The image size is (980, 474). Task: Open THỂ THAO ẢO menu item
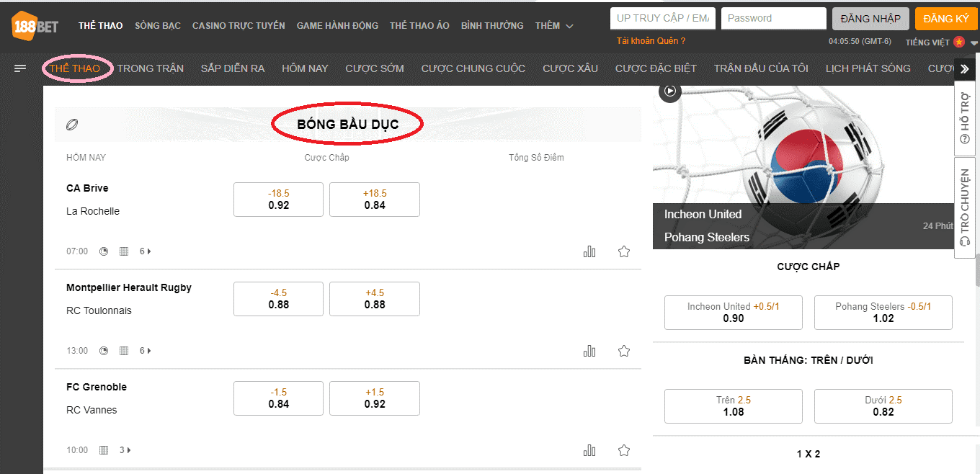tap(419, 26)
